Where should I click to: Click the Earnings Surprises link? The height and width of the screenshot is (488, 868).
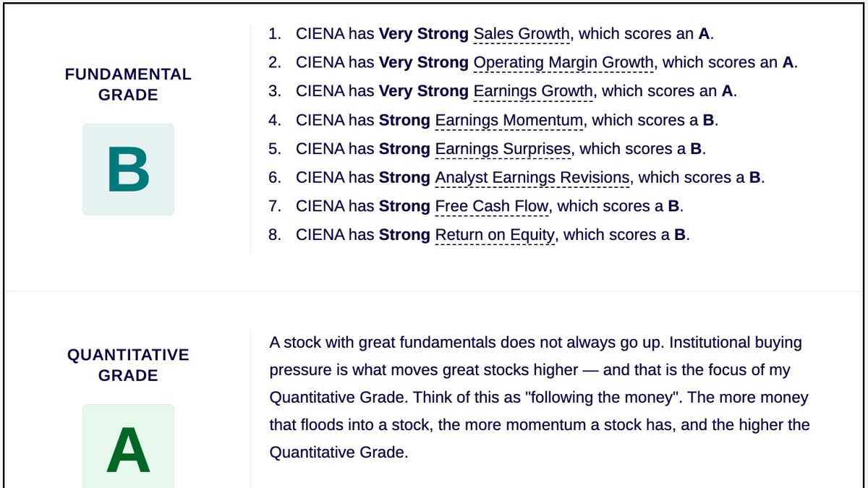503,149
